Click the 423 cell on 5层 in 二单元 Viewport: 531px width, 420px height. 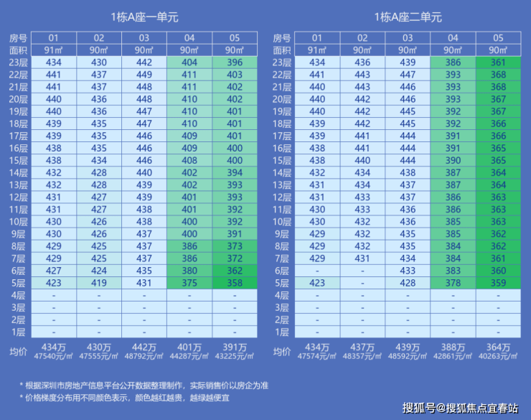point(317,283)
